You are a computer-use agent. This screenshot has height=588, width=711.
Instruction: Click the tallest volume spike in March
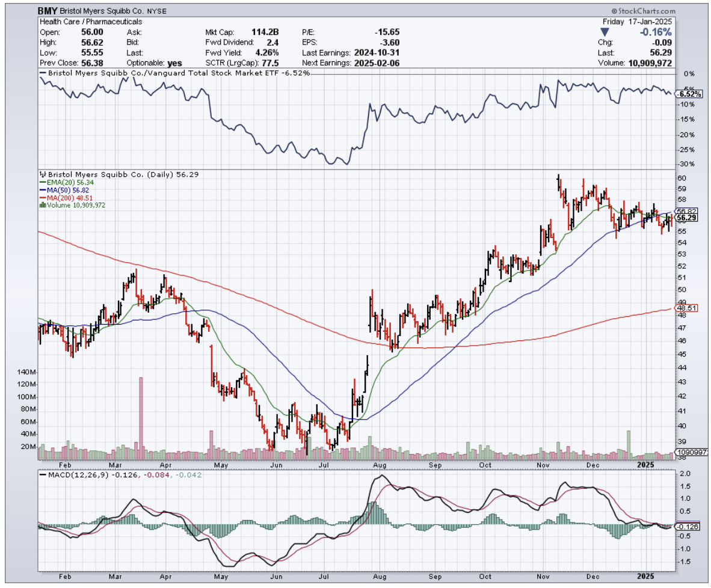[x=141, y=414]
